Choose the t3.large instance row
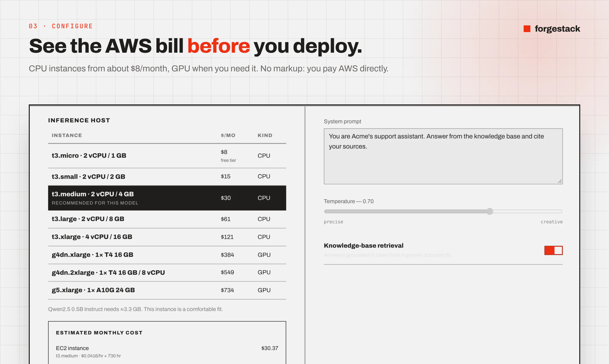609x364 pixels. tap(167, 219)
